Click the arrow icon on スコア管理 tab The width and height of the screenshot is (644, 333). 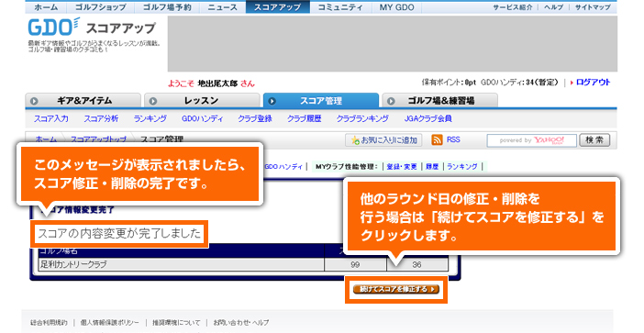coord(272,101)
